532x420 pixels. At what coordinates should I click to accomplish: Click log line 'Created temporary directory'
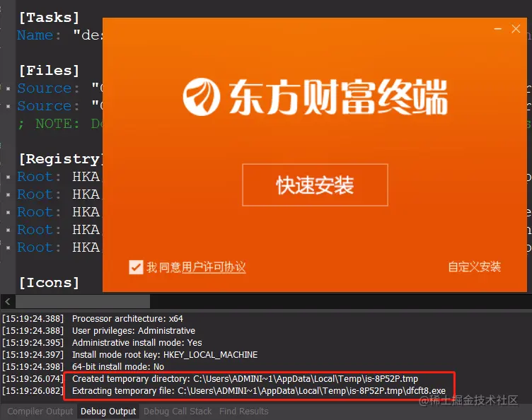point(245,379)
